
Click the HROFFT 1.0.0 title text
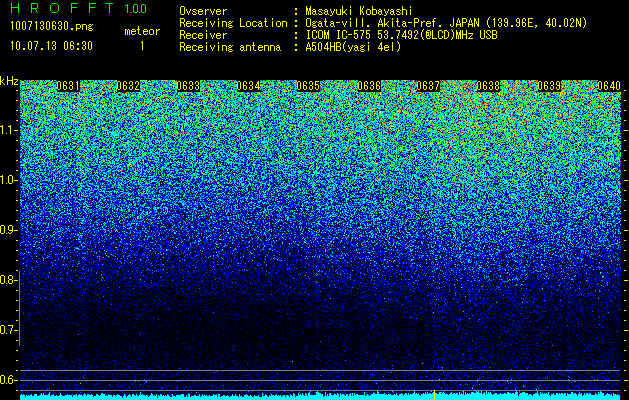pyautogui.click(x=78, y=8)
